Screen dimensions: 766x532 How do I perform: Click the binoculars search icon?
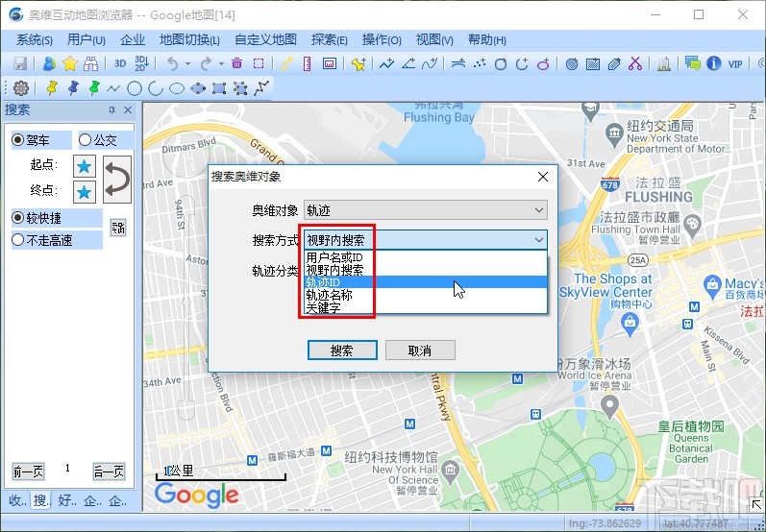[x=91, y=63]
